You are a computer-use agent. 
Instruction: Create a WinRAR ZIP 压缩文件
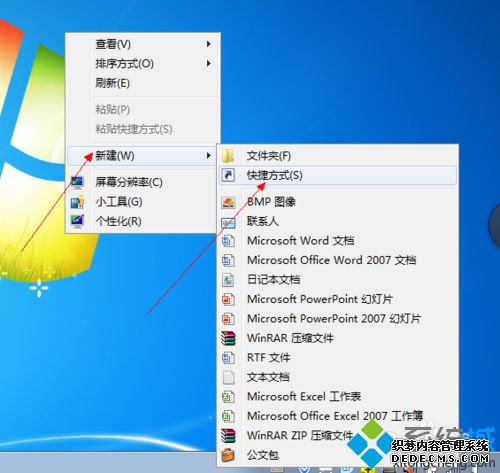click(x=338, y=436)
